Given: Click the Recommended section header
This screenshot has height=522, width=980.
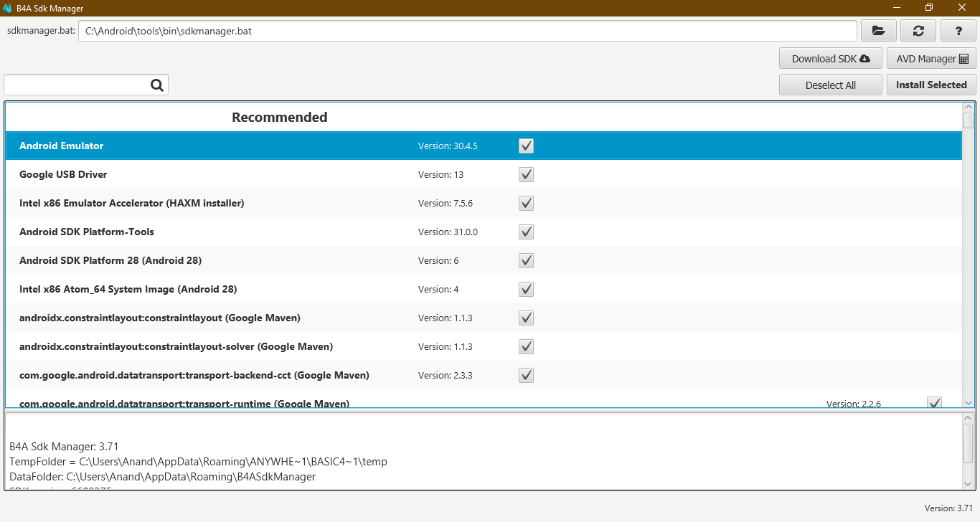Looking at the screenshot, I should (280, 117).
